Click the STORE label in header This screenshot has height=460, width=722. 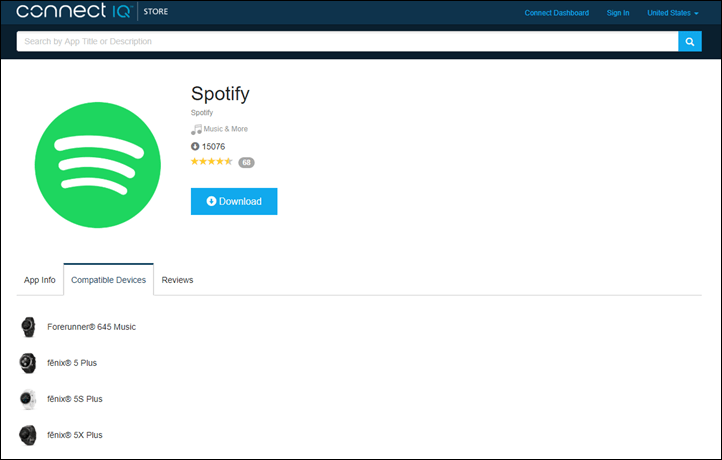pos(156,12)
